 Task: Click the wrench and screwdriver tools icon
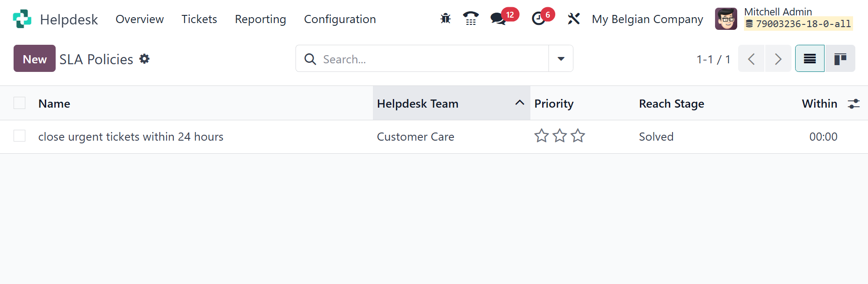pyautogui.click(x=573, y=19)
